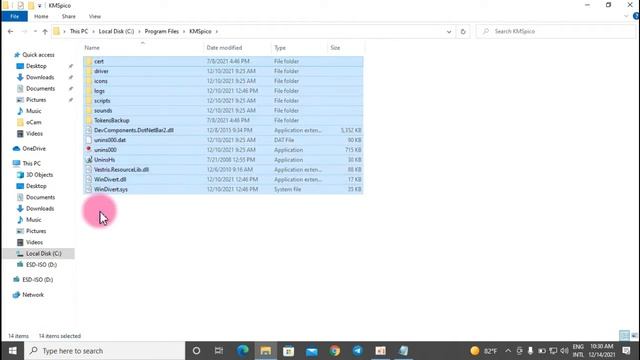This screenshot has width=640, height=360.
Task: Open the notification center icon
Action: (627, 351)
